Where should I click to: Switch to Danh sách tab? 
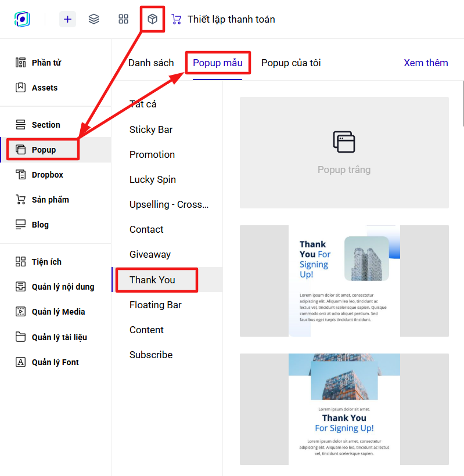coord(151,63)
